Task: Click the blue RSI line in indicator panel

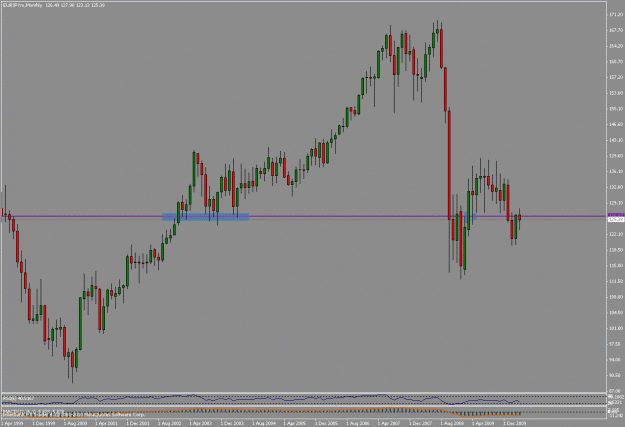Action: pyautogui.click(x=259, y=398)
